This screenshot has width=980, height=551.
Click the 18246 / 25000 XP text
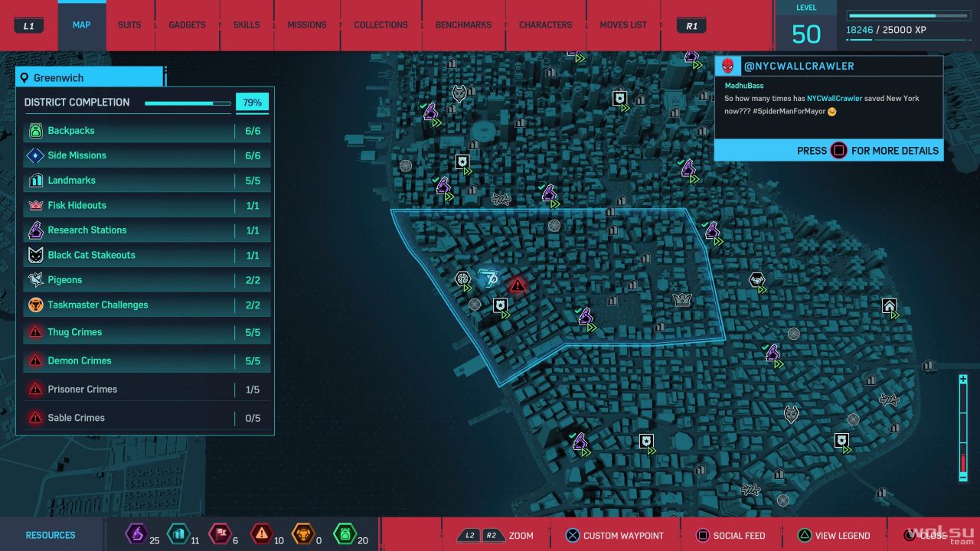point(886,31)
